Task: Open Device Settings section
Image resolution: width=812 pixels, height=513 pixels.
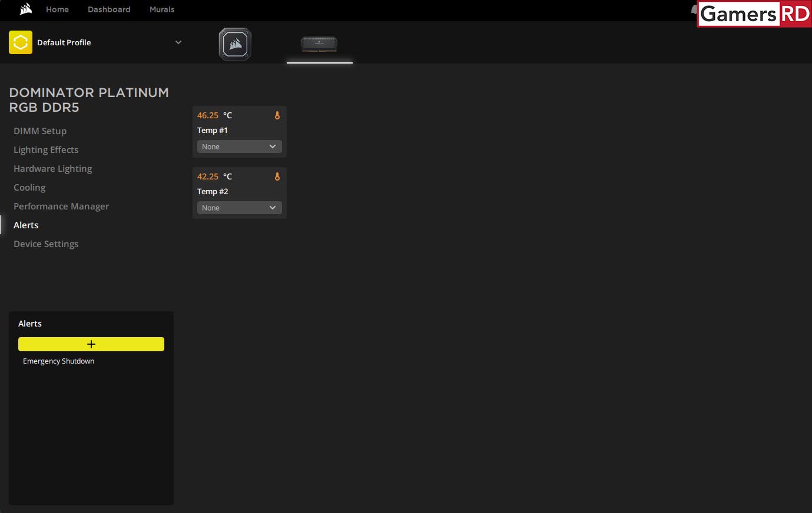Action: click(x=46, y=244)
